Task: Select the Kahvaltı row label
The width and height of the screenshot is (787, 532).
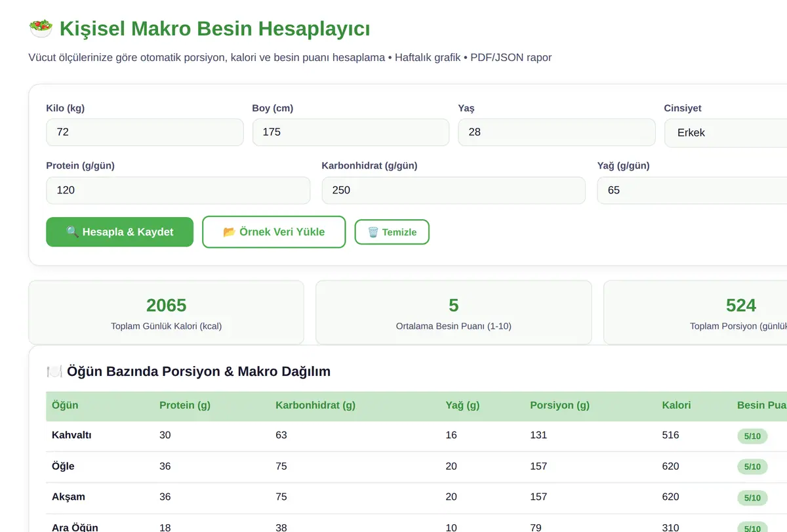Action: 71,435
